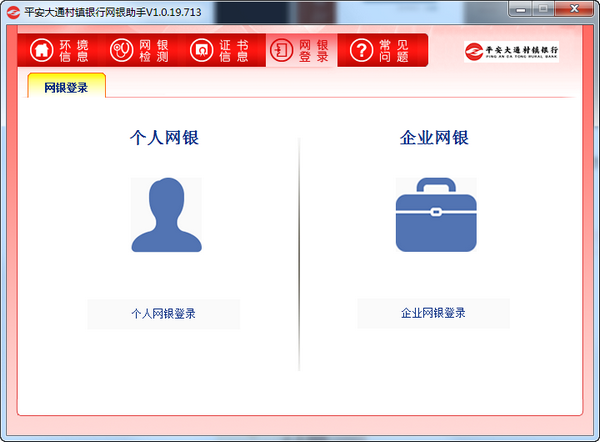Click the 常见问题 menu label
Viewport: 600px width, 442px height.
tap(394, 51)
